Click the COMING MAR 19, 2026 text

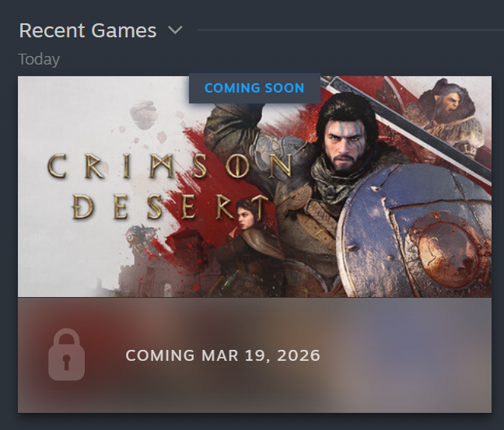[222, 355]
